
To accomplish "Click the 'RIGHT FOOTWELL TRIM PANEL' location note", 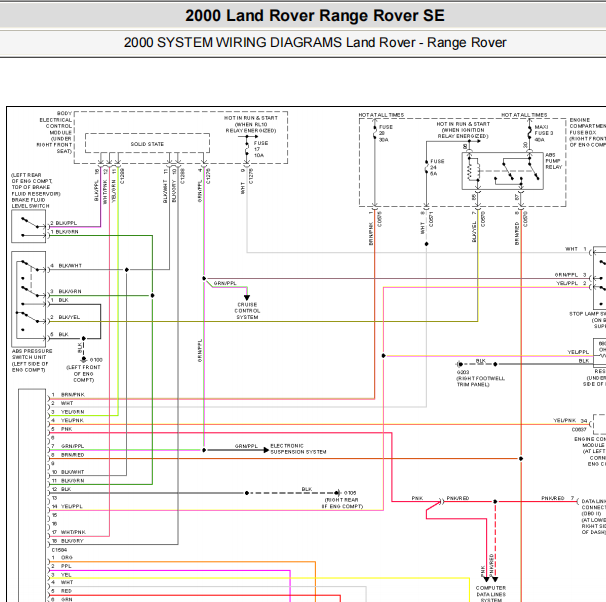I will [x=480, y=381].
